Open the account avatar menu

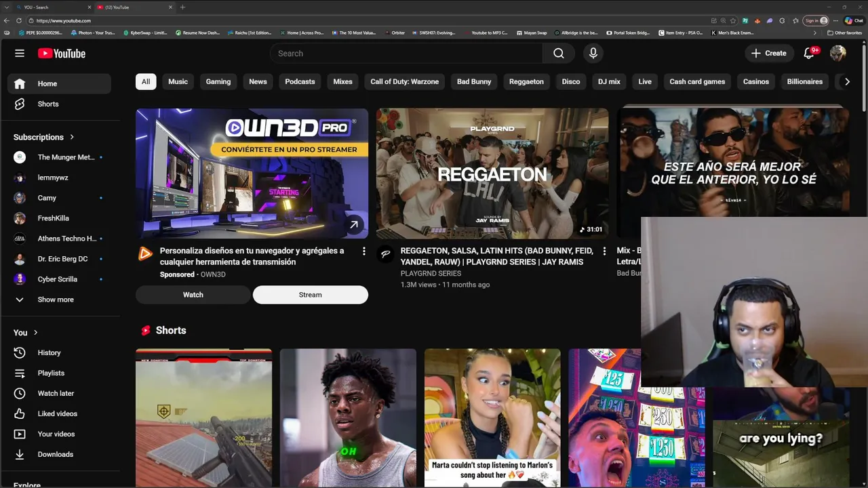[838, 54]
